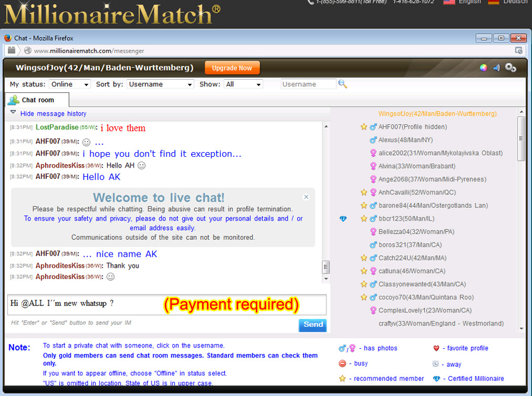The image size is (532, 396).
Task: Click AphroditesKiss name beside 'Hello AH' message
Action: point(60,165)
